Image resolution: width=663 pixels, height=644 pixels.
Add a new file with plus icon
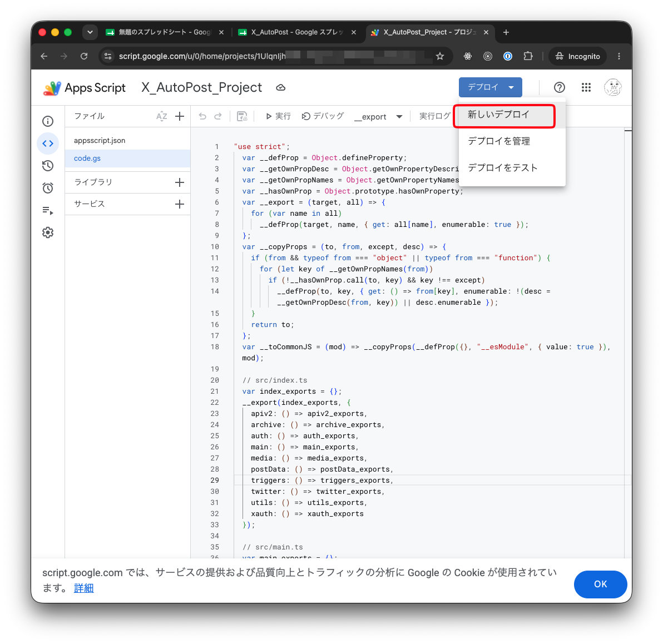(x=180, y=116)
